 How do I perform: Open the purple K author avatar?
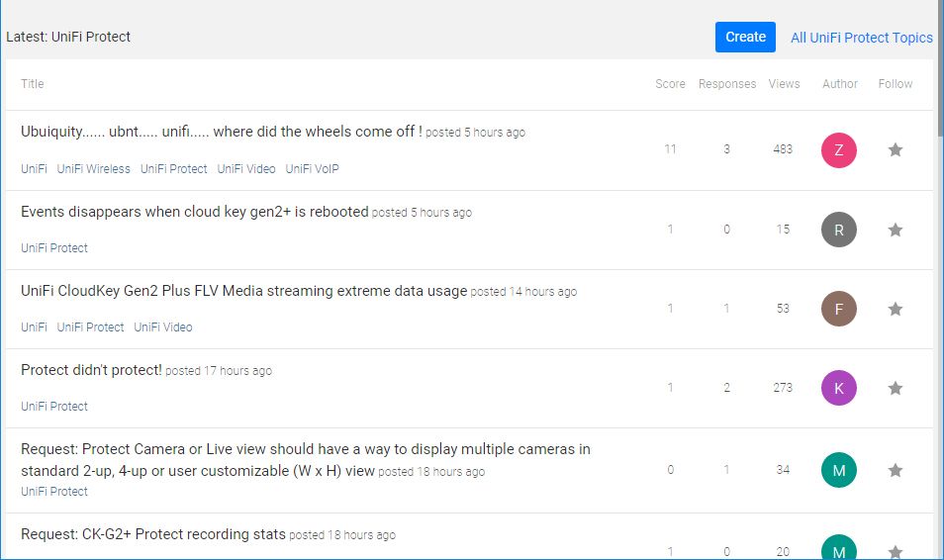838,388
